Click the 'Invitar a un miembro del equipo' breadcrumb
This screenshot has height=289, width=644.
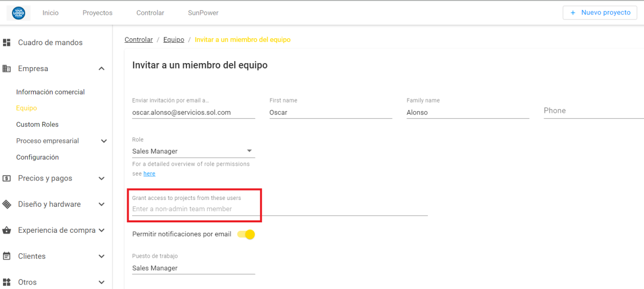click(x=242, y=40)
